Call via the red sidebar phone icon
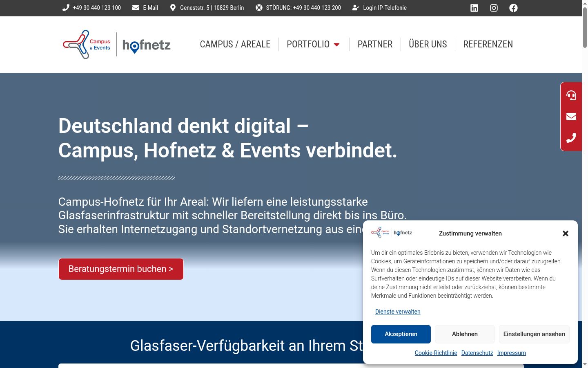Screen dimensions: 588x368 tap(571, 138)
